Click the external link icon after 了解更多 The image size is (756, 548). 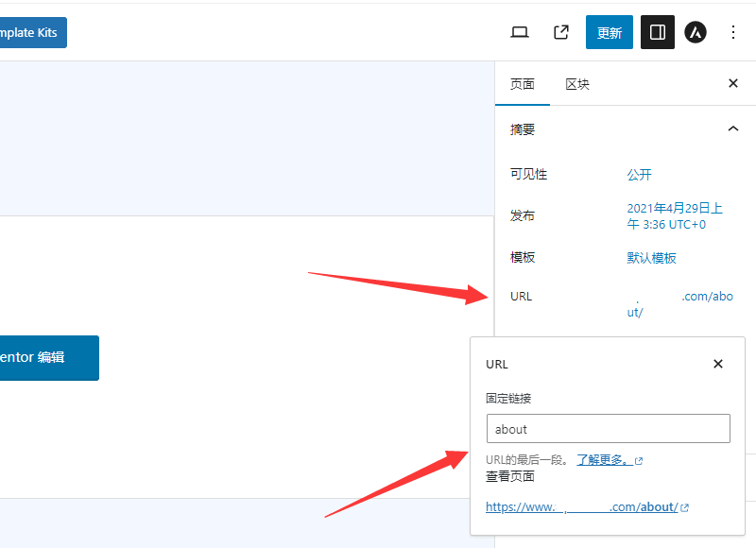(640, 460)
